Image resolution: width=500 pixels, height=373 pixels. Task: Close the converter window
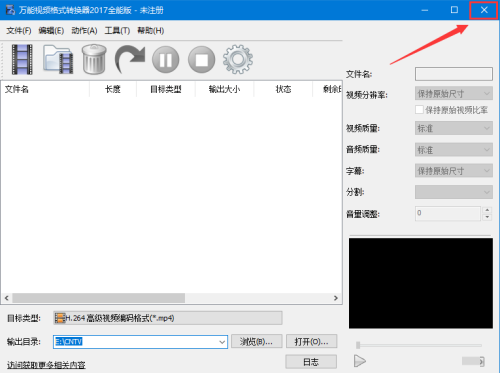pos(484,10)
